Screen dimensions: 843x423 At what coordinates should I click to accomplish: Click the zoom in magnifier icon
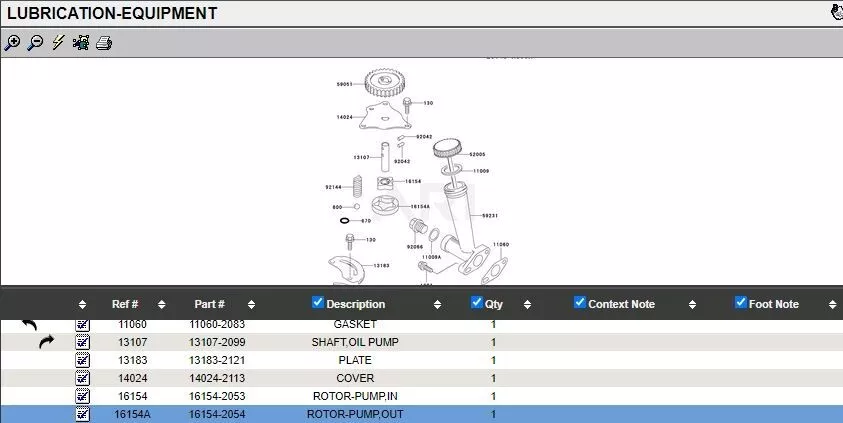(x=12, y=42)
